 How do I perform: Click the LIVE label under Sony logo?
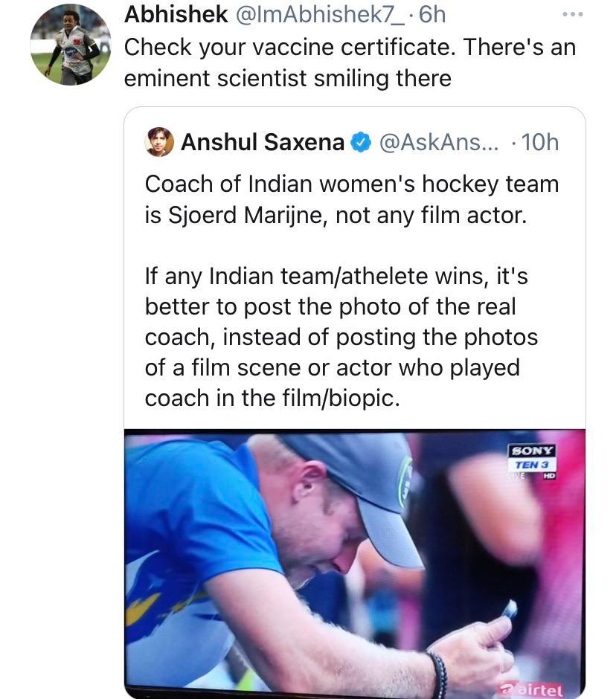tap(518, 474)
